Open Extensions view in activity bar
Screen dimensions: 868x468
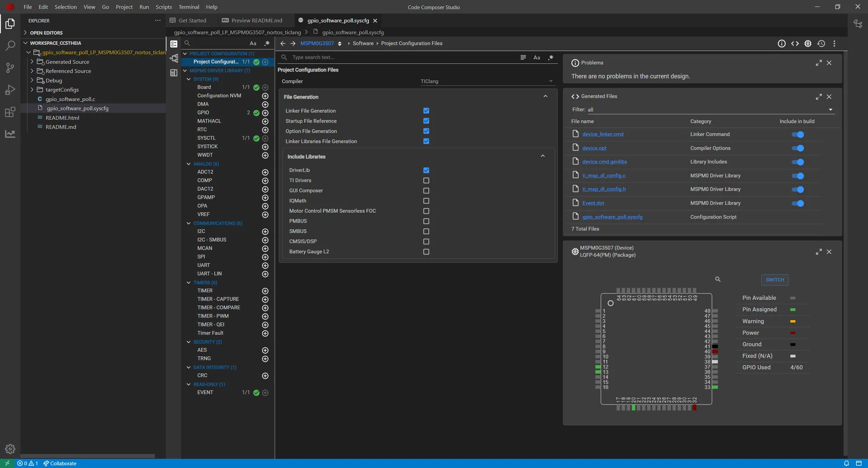(10, 112)
